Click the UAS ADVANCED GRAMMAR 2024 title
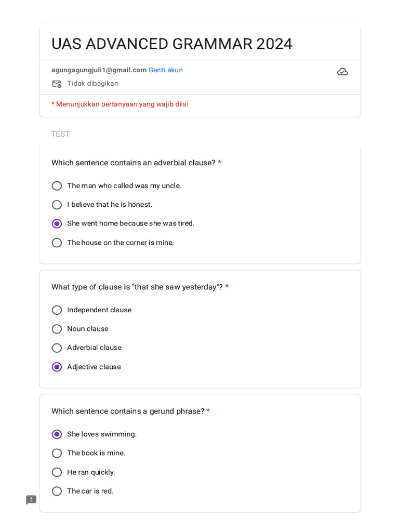The image size is (399, 532). [x=172, y=44]
